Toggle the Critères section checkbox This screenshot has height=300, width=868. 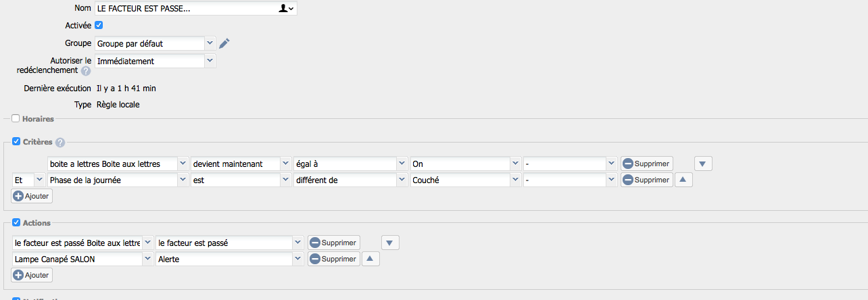click(x=16, y=142)
